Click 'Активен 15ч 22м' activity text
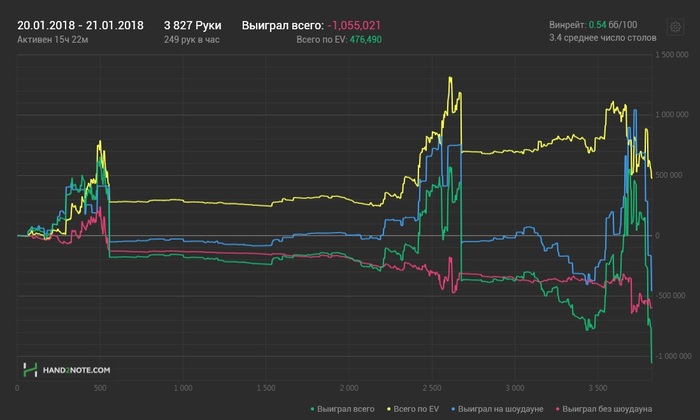 point(53,40)
